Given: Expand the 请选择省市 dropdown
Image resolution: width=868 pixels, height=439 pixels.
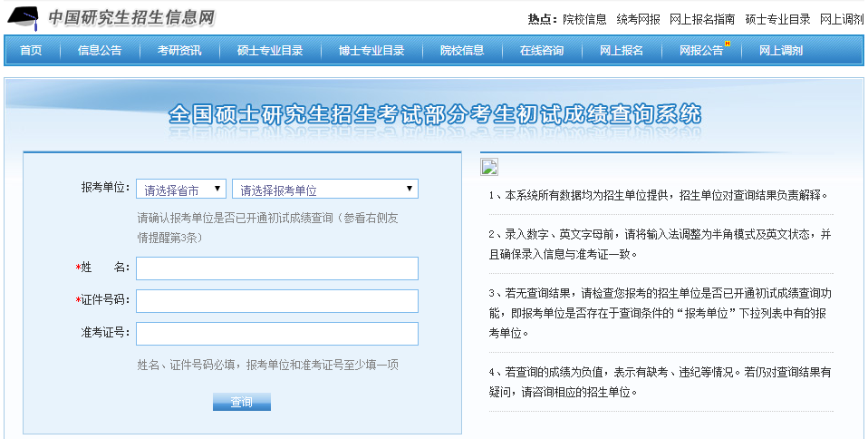Looking at the screenshot, I should [x=181, y=189].
